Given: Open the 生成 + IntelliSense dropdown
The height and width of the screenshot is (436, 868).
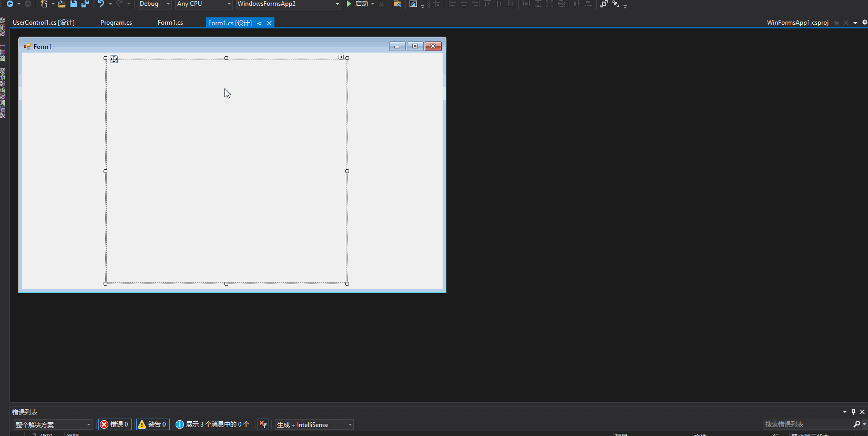Looking at the screenshot, I should click(314, 424).
